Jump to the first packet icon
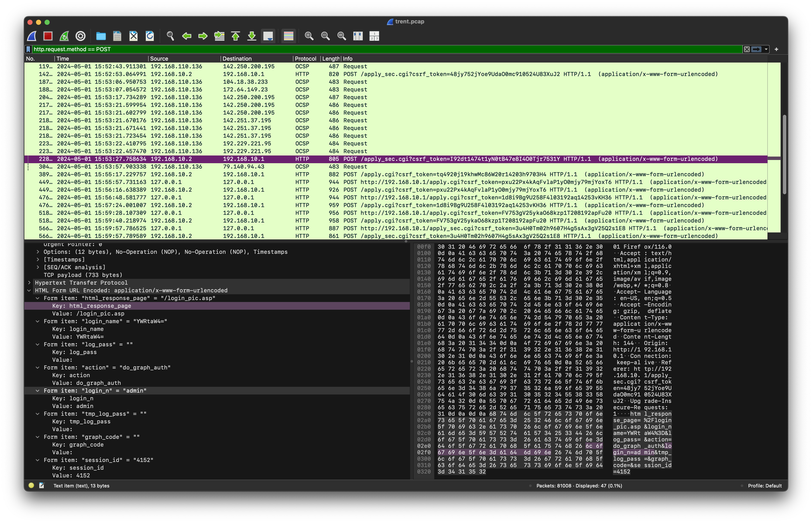 pyautogui.click(x=236, y=36)
